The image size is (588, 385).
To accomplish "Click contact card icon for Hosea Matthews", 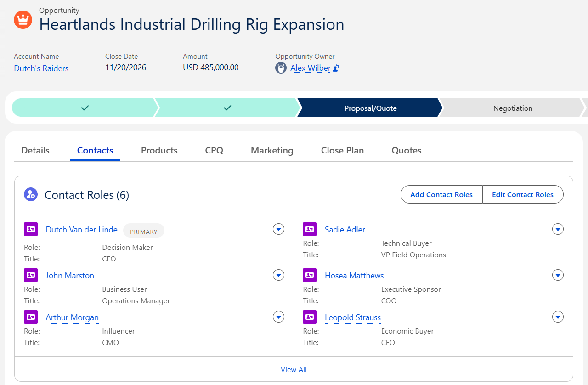I will click(x=310, y=275).
